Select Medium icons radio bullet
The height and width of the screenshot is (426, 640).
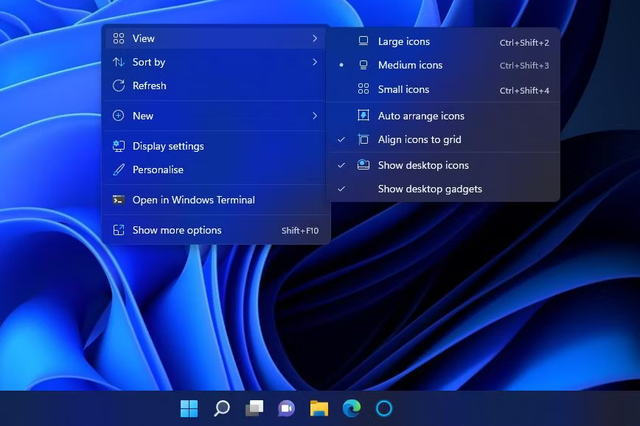(341, 65)
